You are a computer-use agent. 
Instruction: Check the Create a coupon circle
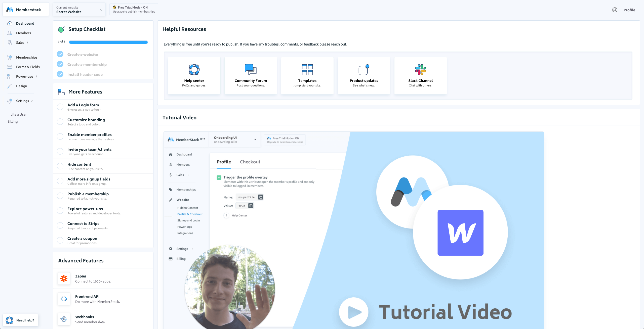click(x=60, y=240)
